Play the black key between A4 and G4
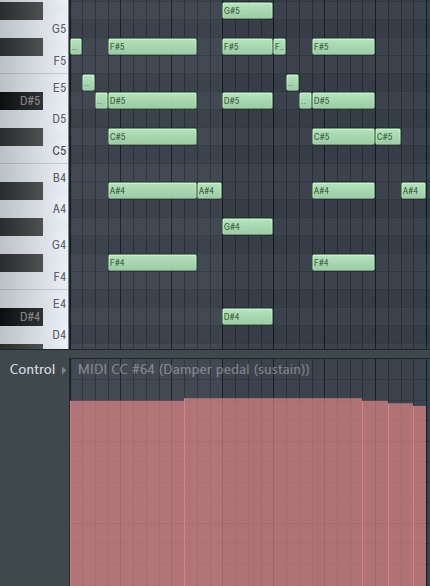 [21, 226]
